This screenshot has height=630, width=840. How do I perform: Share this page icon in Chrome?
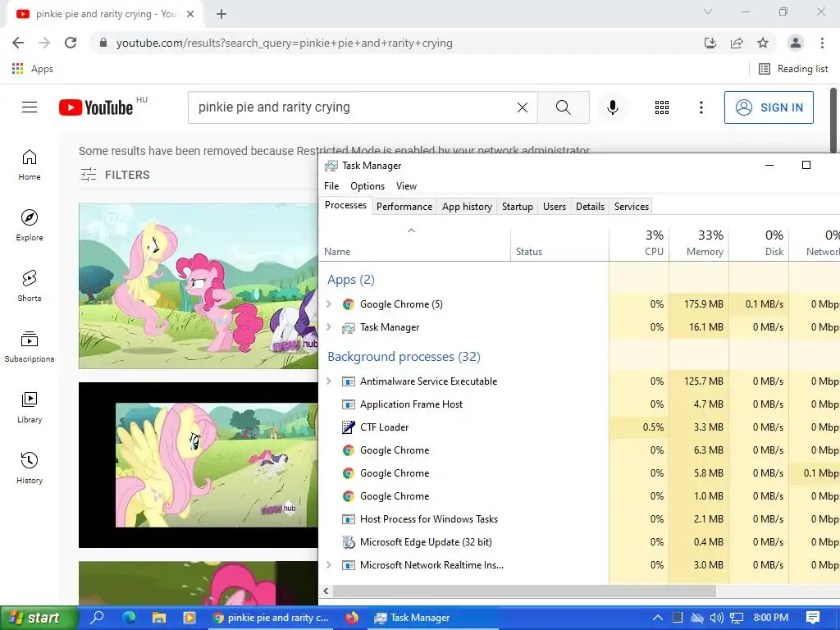tap(737, 43)
